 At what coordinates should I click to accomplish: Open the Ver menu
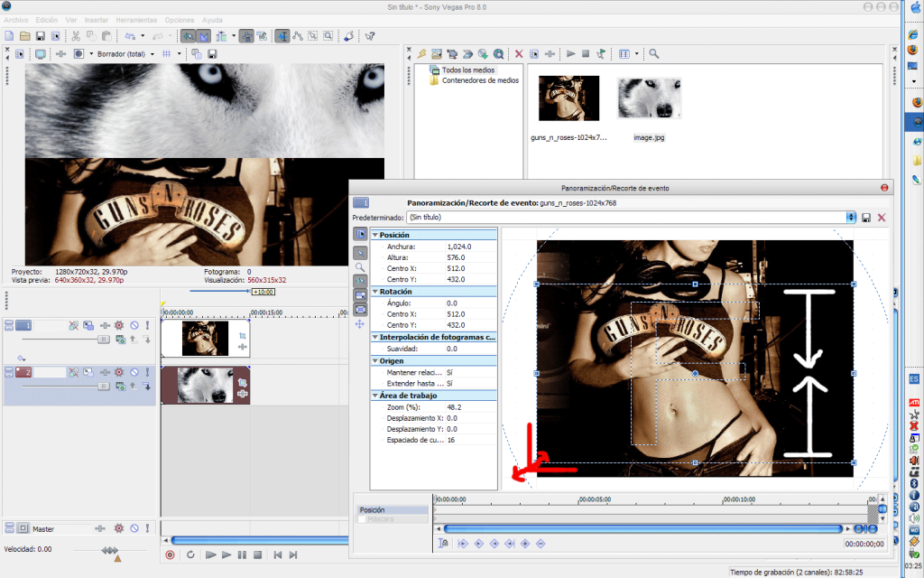[x=71, y=20]
